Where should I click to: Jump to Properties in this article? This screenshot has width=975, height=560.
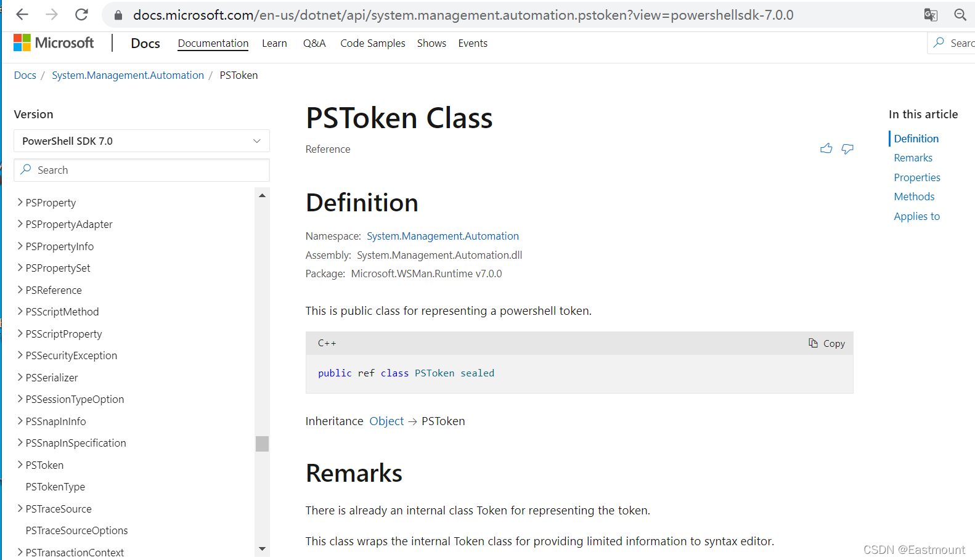coord(917,177)
